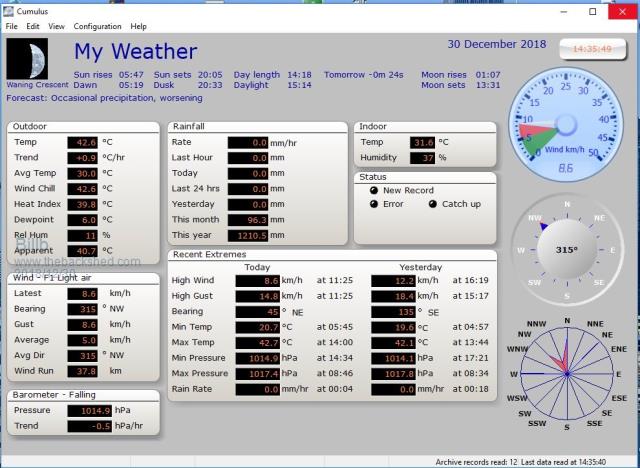The height and width of the screenshot is (468, 640).
Task: Open the Configuration menu
Action: 97,26
